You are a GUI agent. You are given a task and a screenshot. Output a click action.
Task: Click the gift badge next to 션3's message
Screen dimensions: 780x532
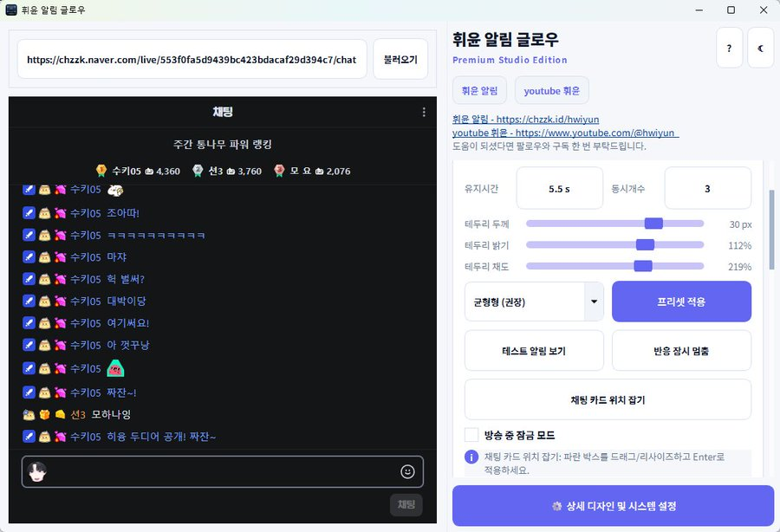coord(44,414)
